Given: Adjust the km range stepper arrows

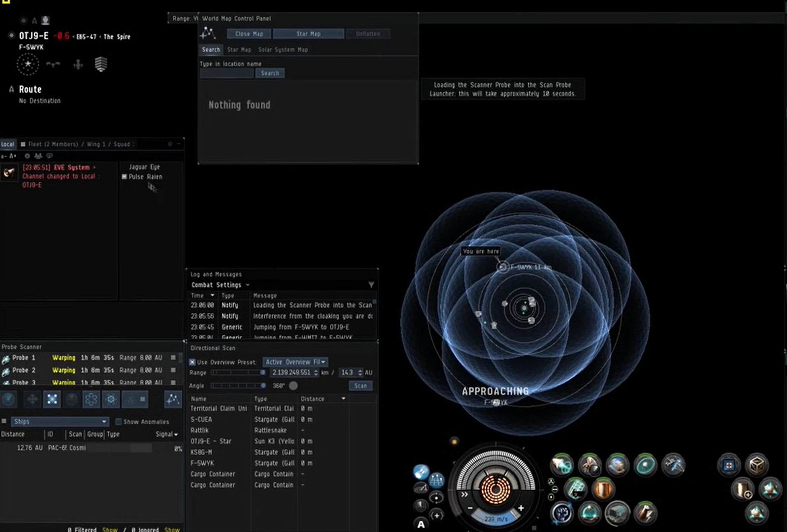Looking at the screenshot, I should pos(316,372).
